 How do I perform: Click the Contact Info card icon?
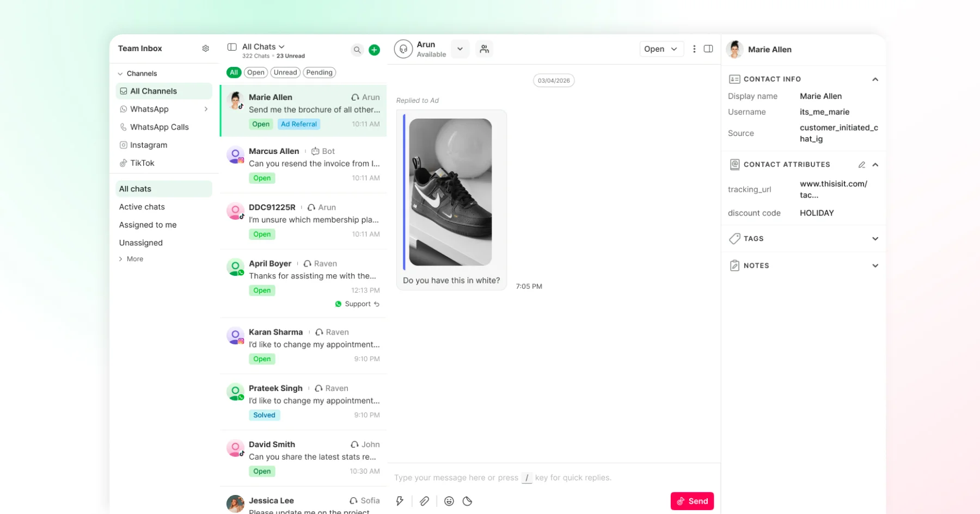coord(734,79)
